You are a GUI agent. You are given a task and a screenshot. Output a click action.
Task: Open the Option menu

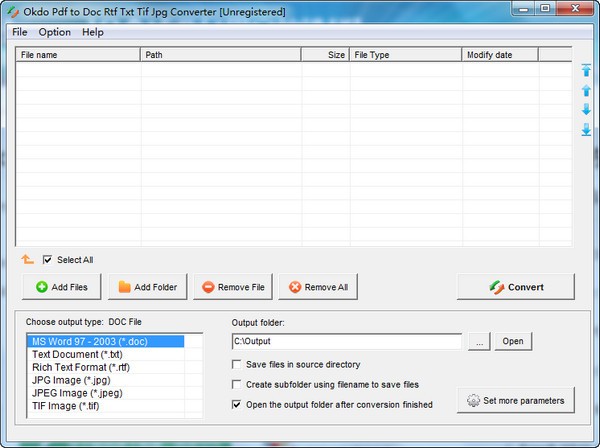[x=54, y=32]
